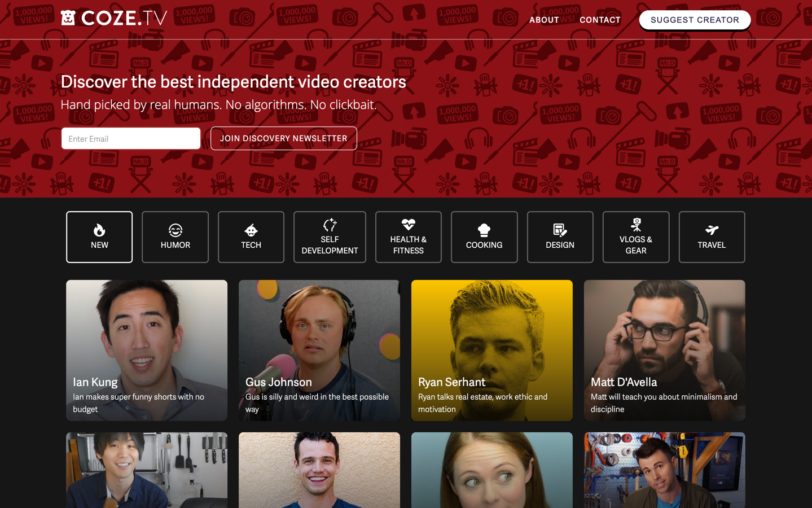Select the robot icon on the TECH filter
Screen dimensions: 812x508
click(x=251, y=230)
